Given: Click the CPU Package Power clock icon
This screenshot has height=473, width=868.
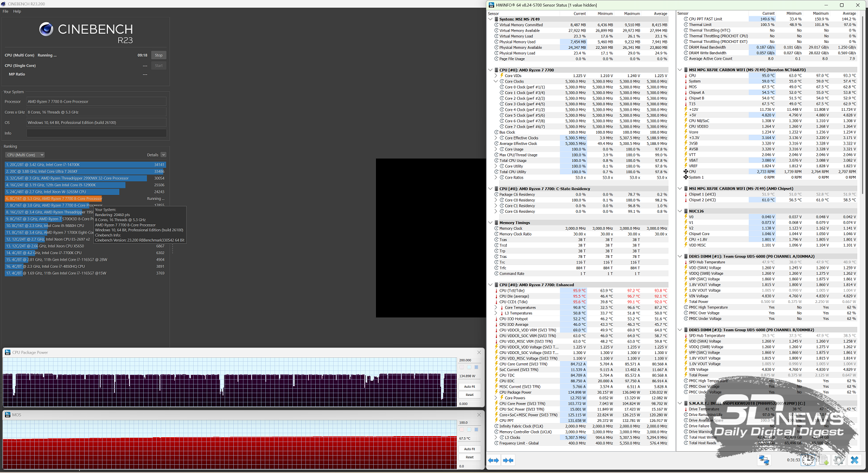Looking at the screenshot, I should point(496,392).
